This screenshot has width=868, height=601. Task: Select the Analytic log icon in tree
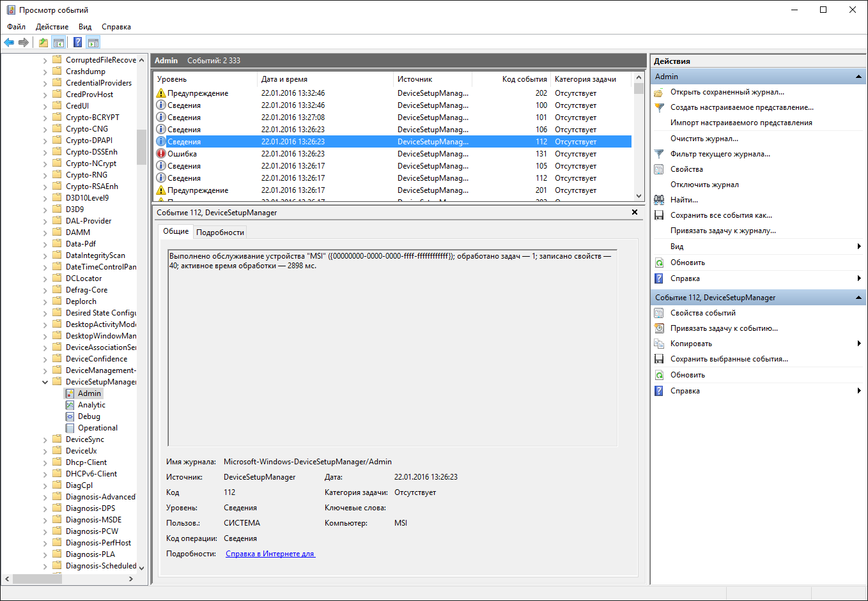(70, 405)
